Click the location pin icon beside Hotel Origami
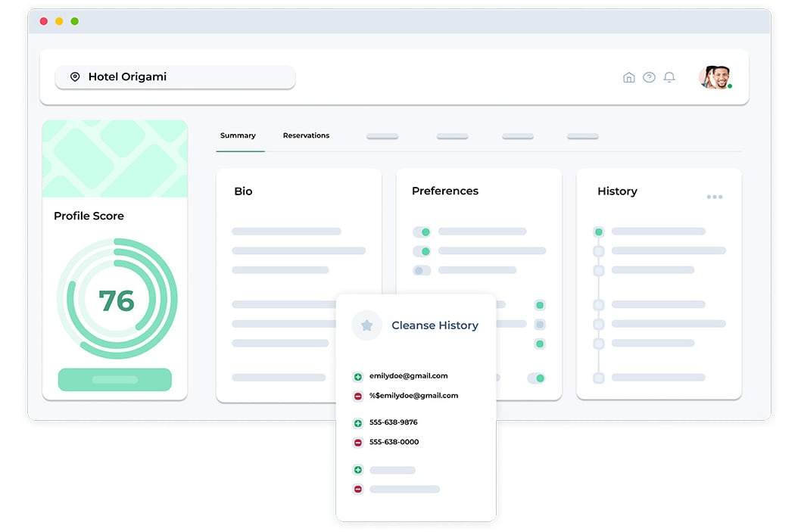798x532 pixels. point(75,77)
